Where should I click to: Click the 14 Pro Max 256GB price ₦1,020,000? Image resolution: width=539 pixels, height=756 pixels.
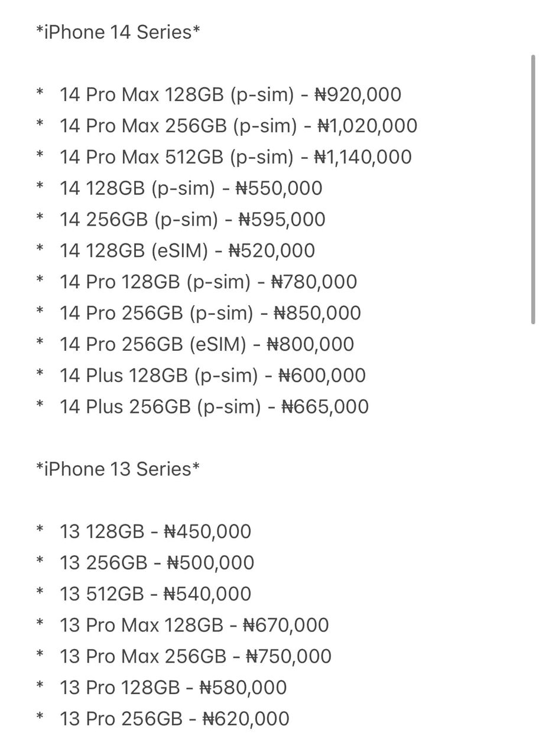coord(368,126)
